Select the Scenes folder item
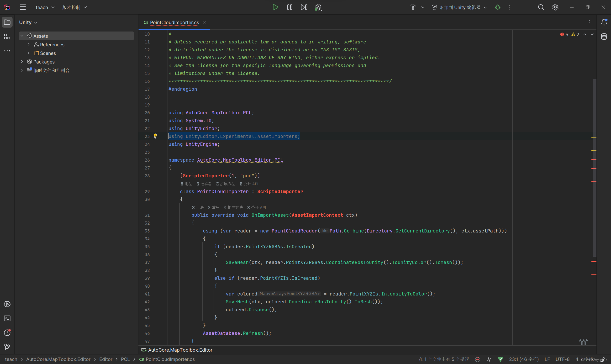The width and height of the screenshot is (611, 364). (x=48, y=53)
